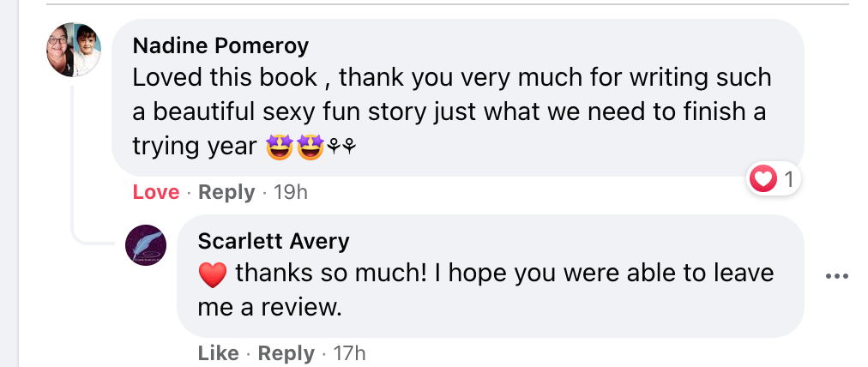Click the second star-eyes emoji

click(310, 147)
